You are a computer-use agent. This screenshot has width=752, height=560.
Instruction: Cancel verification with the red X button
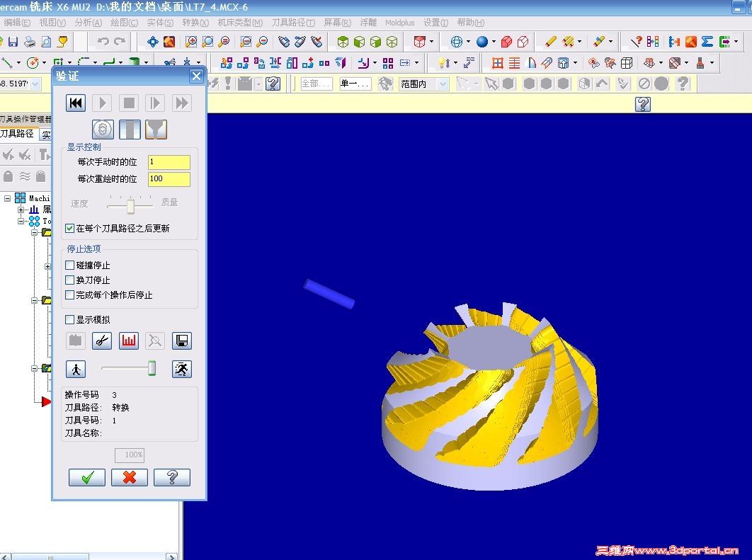click(x=130, y=477)
